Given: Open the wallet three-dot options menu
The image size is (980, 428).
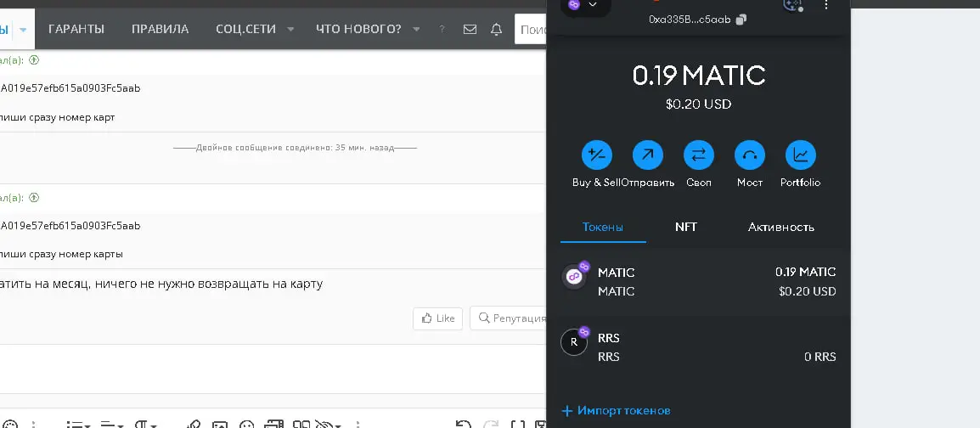Looking at the screenshot, I should coord(826,5).
